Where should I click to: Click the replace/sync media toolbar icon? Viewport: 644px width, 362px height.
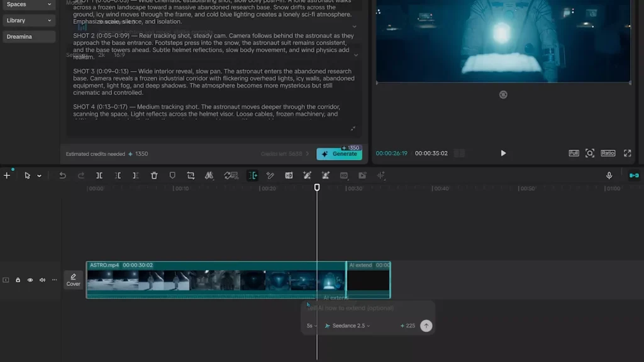[x=231, y=176]
